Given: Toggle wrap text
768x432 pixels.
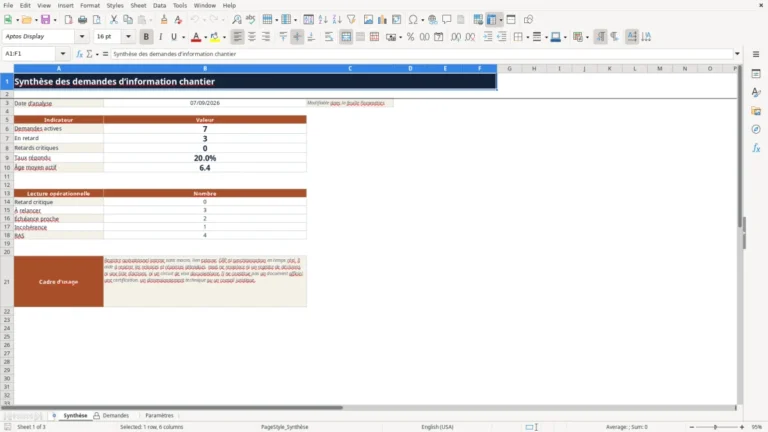Looking at the screenshot, I should click(329, 37).
